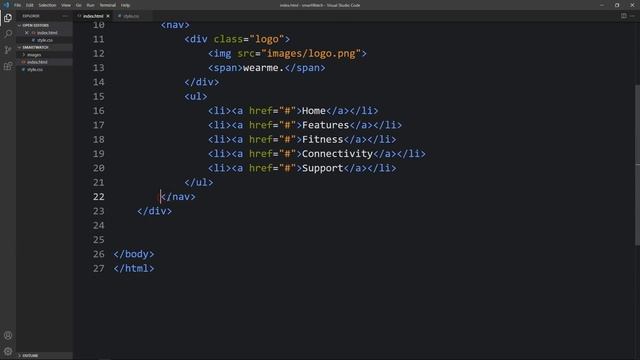This screenshot has width=640, height=360.
Task: Select style.css in the SMARTWATCH folder
Action: pyautogui.click(x=35, y=69)
